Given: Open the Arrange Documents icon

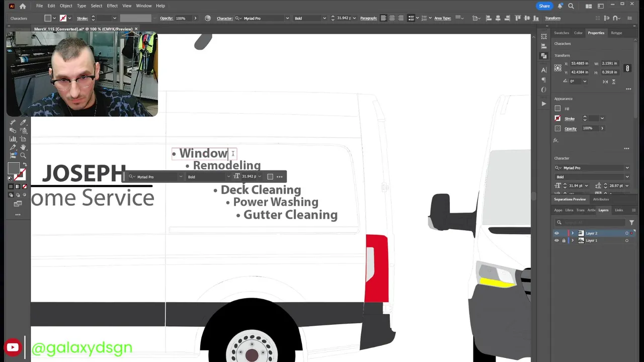Looking at the screenshot, I should (589, 6).
